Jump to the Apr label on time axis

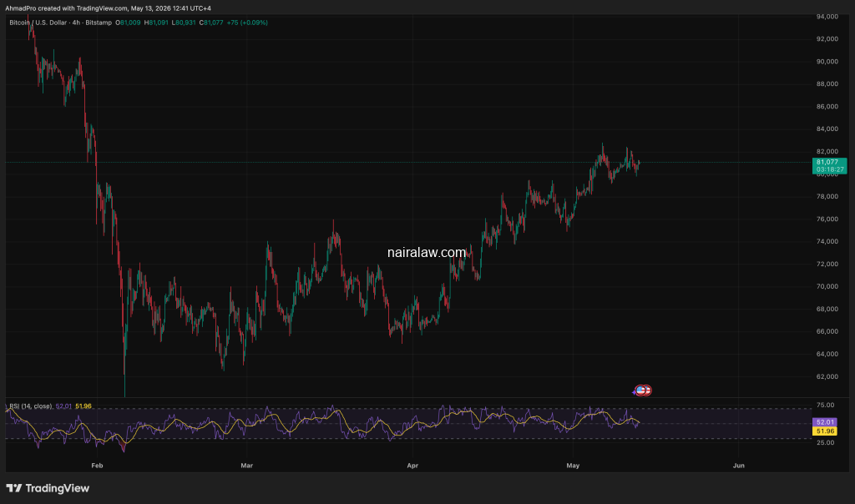(x=412, y=466)
